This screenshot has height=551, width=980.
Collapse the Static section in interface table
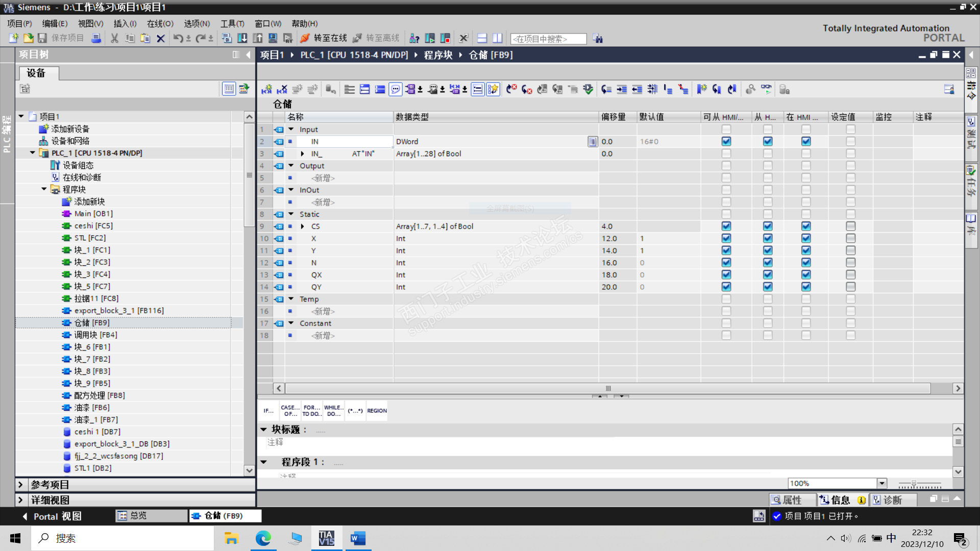[291, 214]
